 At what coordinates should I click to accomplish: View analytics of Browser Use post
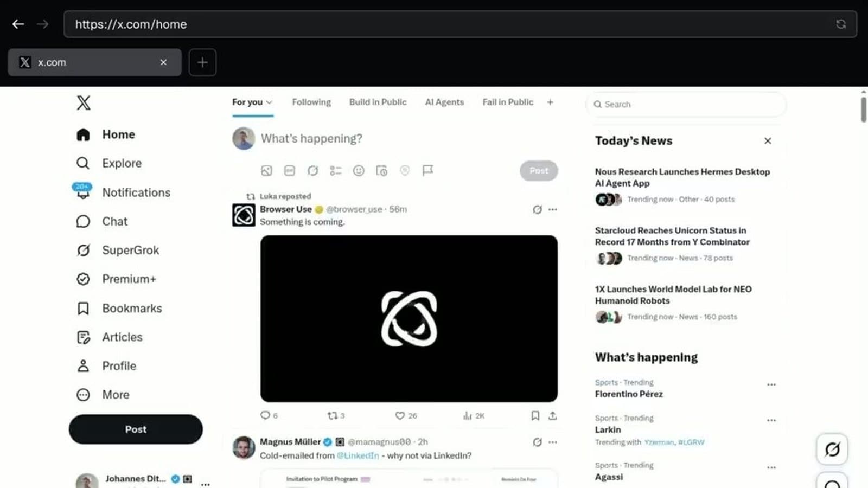point(474,415)
